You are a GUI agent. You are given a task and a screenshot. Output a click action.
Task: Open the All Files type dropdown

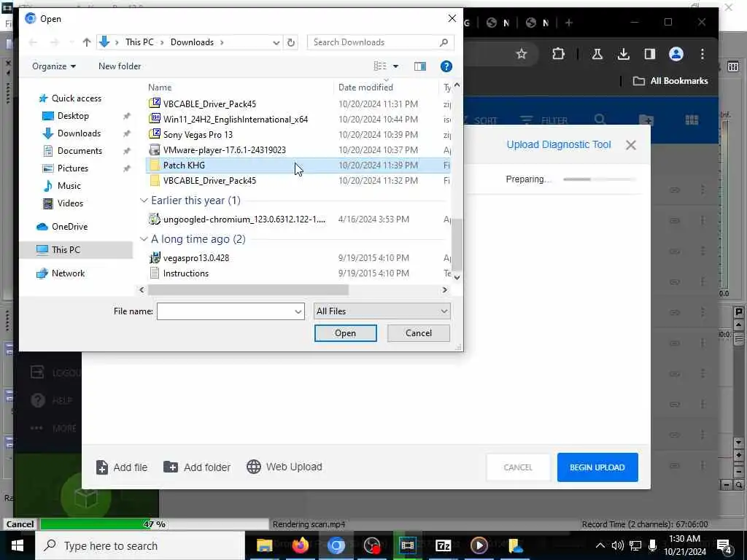click(x=382, y=311)
